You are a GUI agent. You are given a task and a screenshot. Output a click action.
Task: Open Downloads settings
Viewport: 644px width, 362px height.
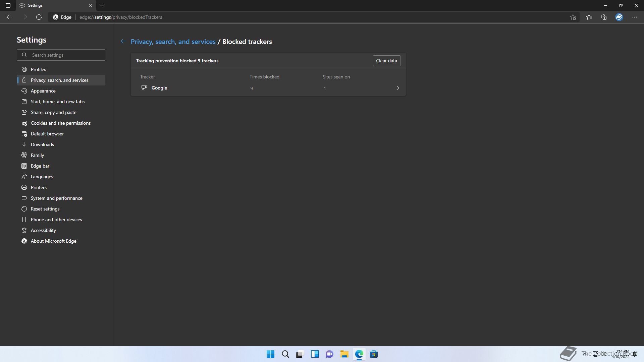coord(61,144)
